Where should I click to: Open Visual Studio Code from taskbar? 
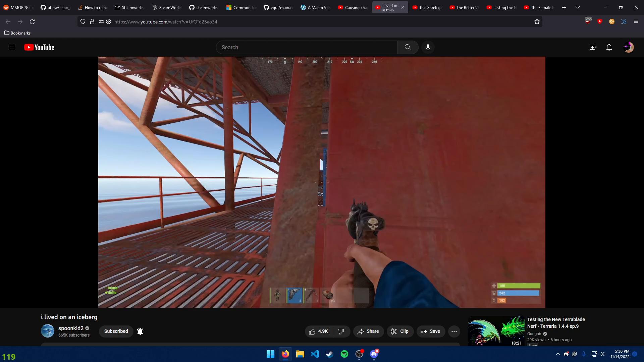click(315, 354)
